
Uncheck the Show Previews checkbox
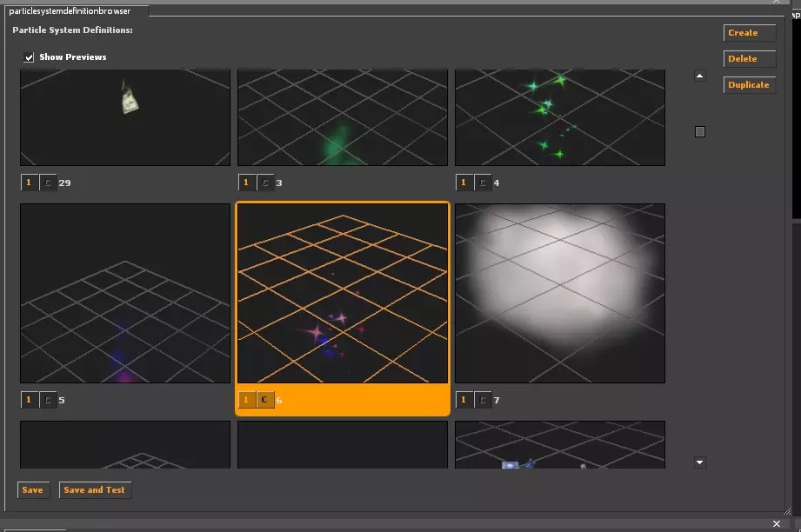(x=29, y=57)
